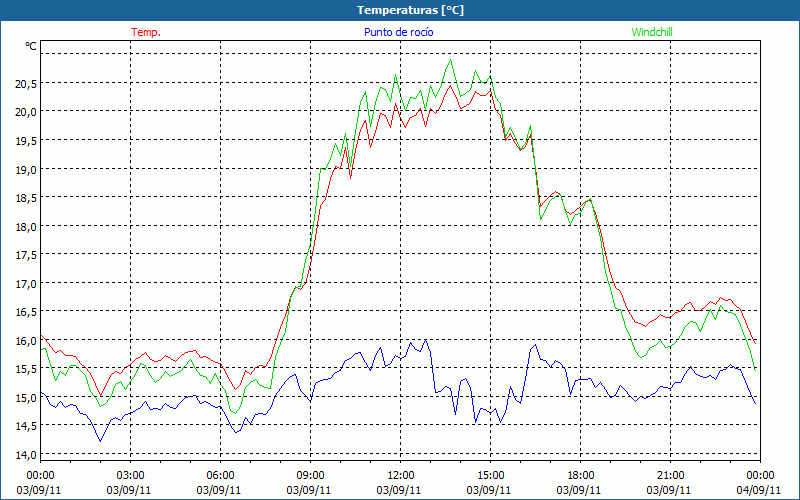Click the '17,0' y-axis value
The image size is (800, 500).
coord(26,284)
